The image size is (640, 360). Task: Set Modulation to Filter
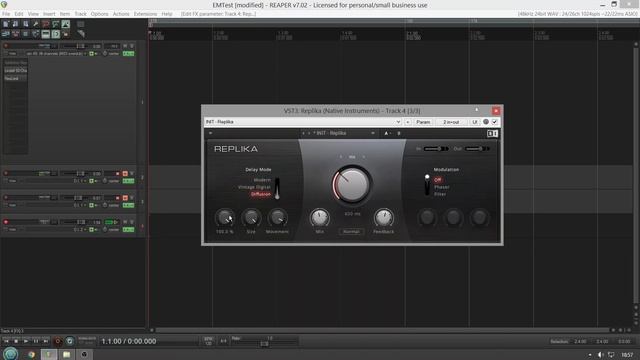point(440,194)
